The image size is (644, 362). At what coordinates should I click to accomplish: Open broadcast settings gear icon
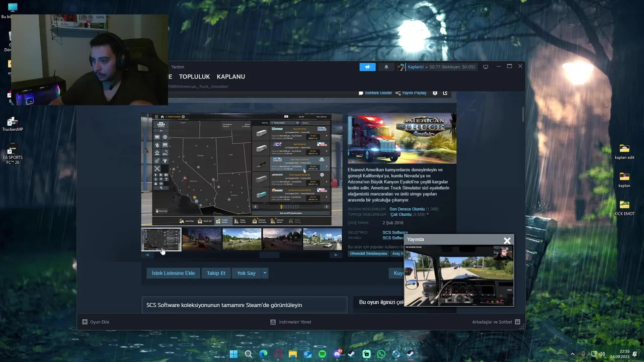(x=435, y=93)
